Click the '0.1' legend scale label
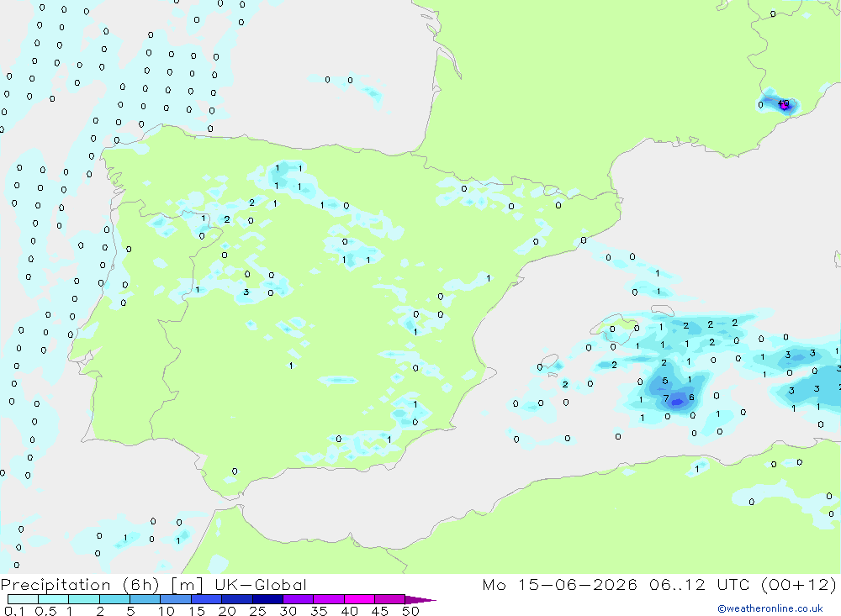The image size is (841, 616). point(14,611)
